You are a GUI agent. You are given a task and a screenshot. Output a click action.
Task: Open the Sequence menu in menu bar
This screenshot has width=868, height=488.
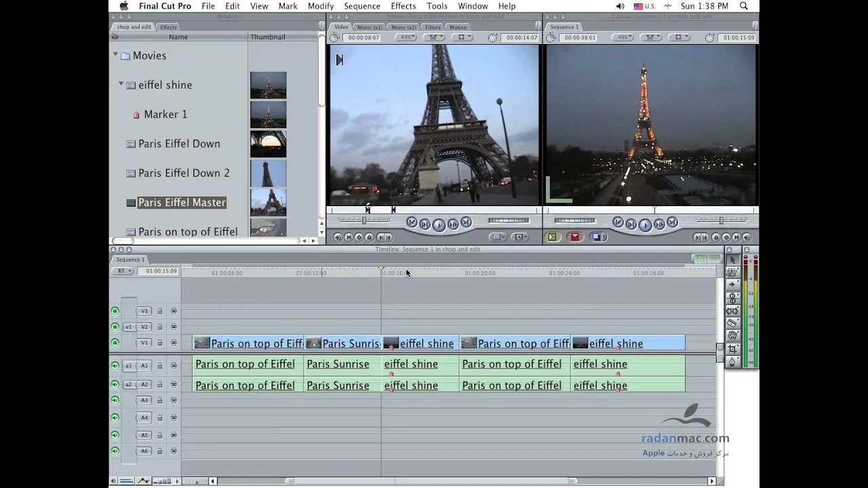click(x=362, y=6)
